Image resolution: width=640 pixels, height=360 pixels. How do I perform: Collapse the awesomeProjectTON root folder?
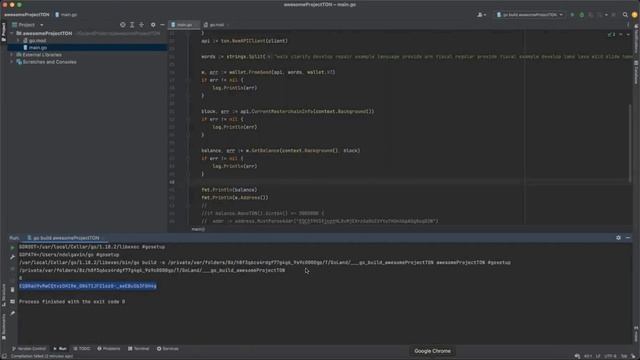tap(12, 33)
